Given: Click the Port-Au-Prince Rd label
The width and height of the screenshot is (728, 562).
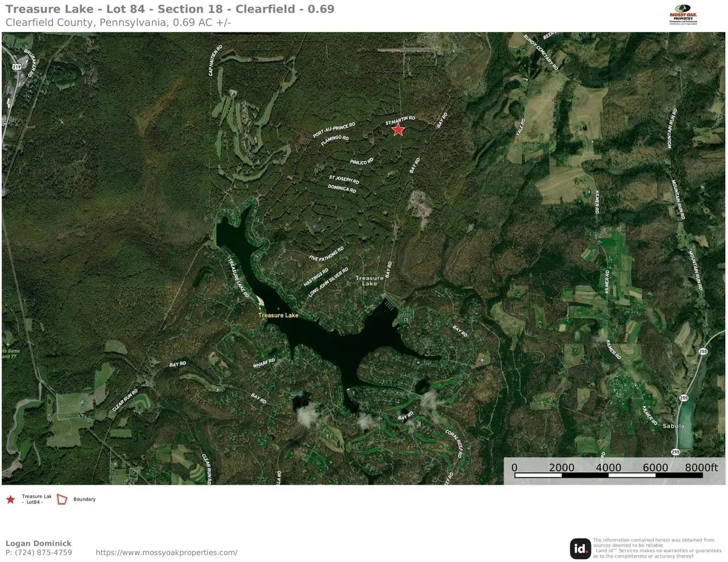Looking at the screenshot, I should pos(334,130).
